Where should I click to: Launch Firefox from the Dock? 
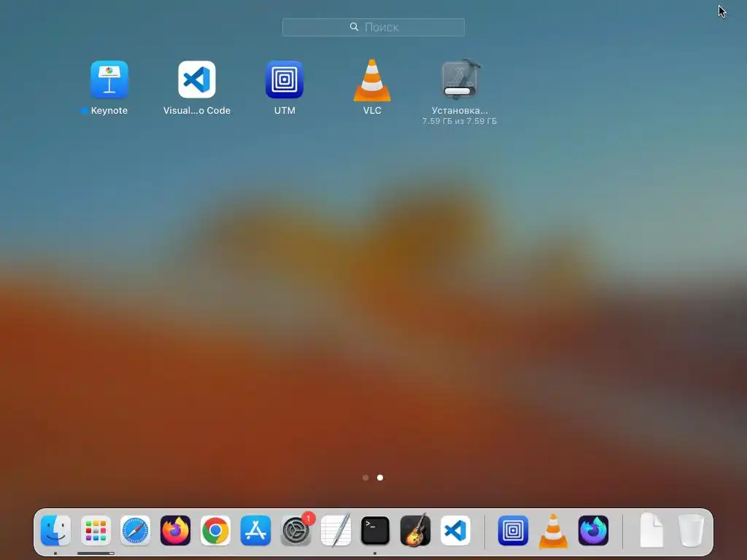[175, 530]
